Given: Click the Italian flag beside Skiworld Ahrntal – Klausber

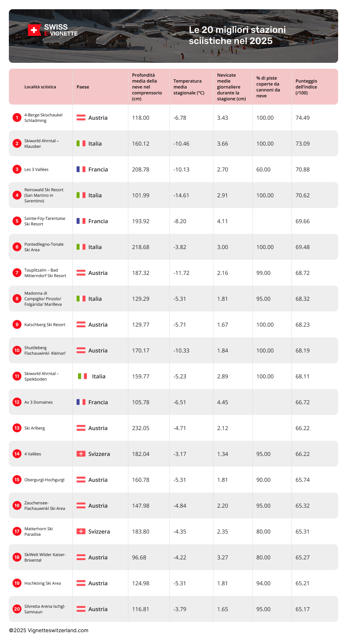Looking at the screenshot, I should click(x=81, y=143).
